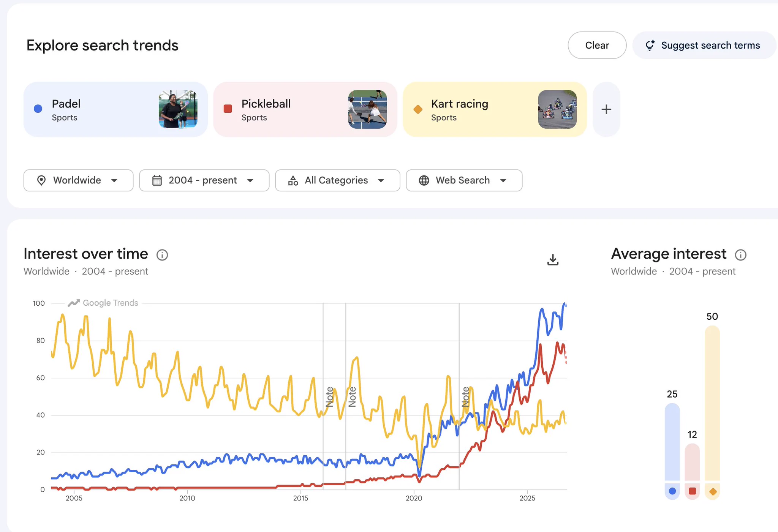Open the Kart racing thumbnail image
The image size is (778, 532).
pos(557,109)
